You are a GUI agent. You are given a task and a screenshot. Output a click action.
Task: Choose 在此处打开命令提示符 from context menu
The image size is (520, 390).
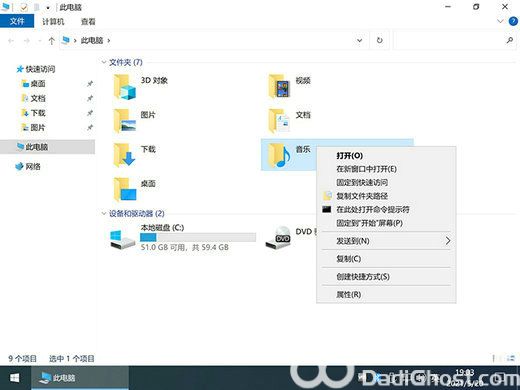coord(386,210)
